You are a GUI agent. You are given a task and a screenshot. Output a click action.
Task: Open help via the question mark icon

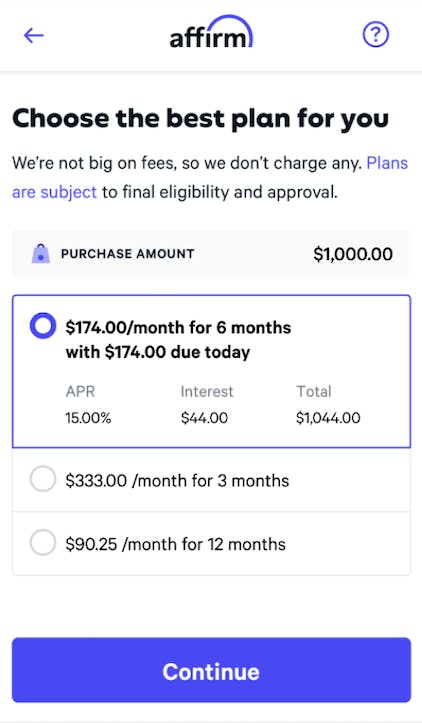(376, 35)
